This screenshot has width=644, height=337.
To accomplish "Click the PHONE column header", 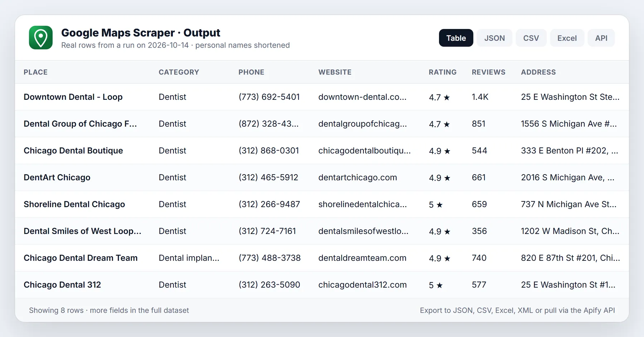I will 251,72.
